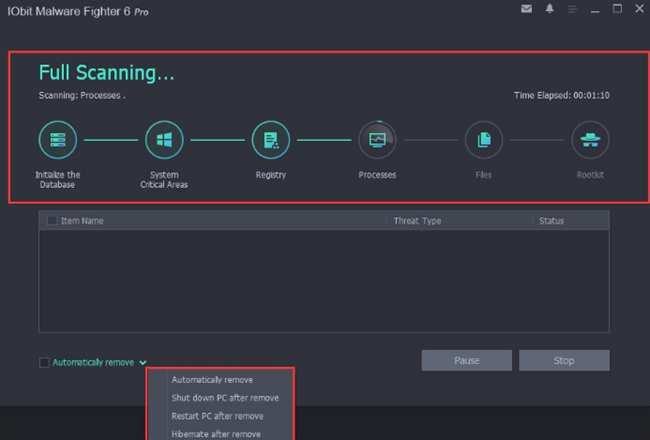
Task: Tick the Automatically remove checkbox
Action: pyautogui.click(x=44, y=362)
